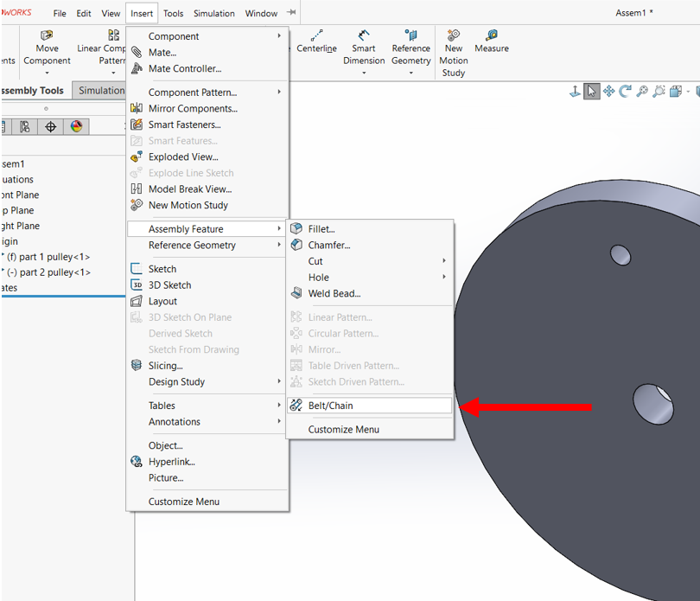Click Mate Controller in the Insert menu
The width and height of the screenshot is (700, 601).
click(x=184, y=68)
